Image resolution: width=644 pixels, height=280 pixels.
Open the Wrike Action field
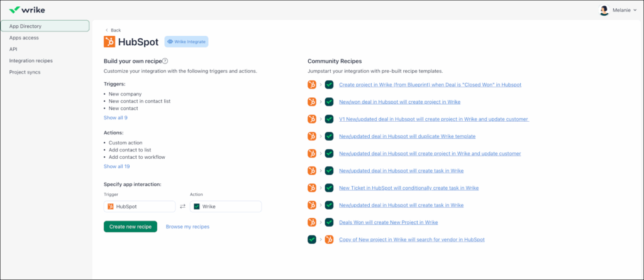pyautogui.click(x=226, y=207)
